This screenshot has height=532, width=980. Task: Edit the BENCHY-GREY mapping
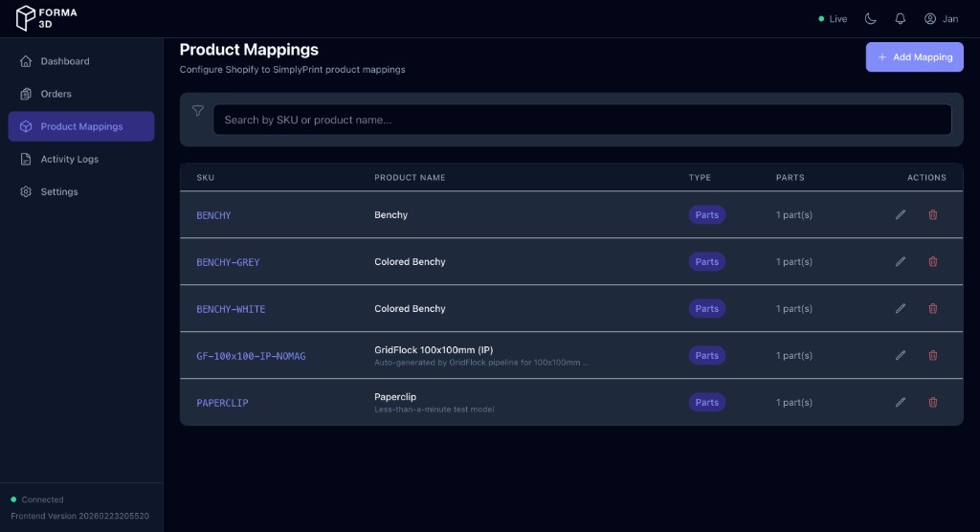pyautogui.click(x=900, y=261)
